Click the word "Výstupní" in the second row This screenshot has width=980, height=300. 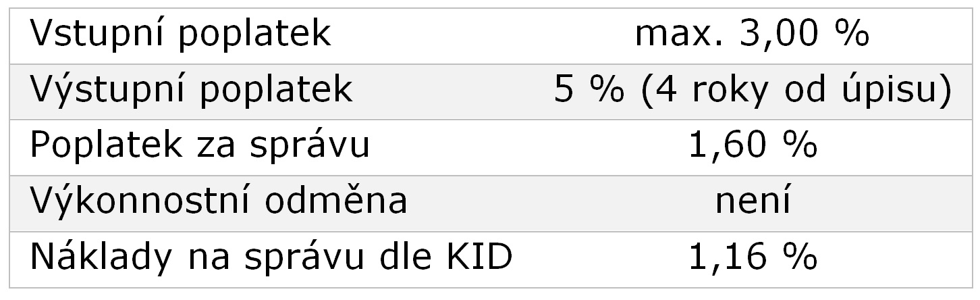(105, 91)
